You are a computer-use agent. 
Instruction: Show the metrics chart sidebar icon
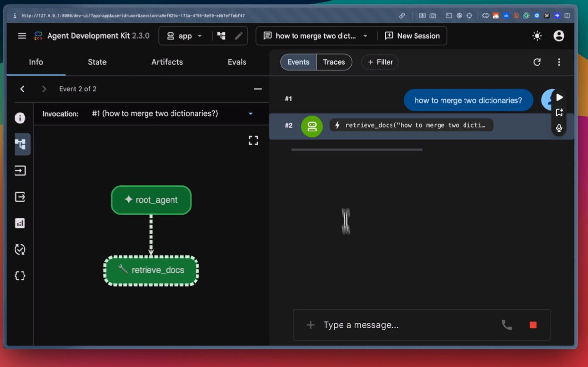[x=20, y=223]
